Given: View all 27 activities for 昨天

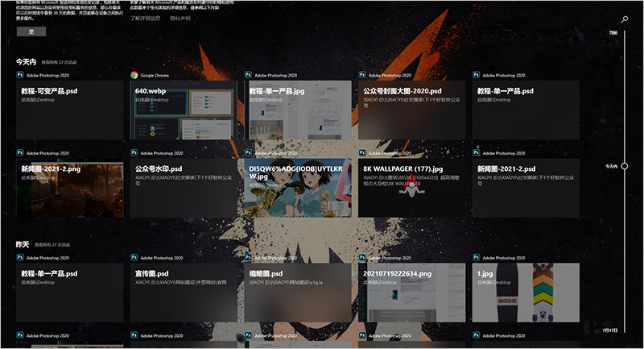Looking at the screenshot, I should [x=52, y=245].
